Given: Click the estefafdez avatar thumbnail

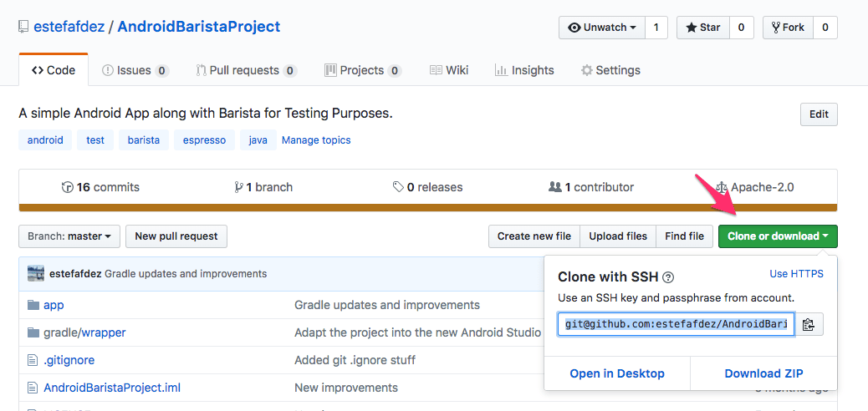Looking at the screenshot, I should (36, 273).
